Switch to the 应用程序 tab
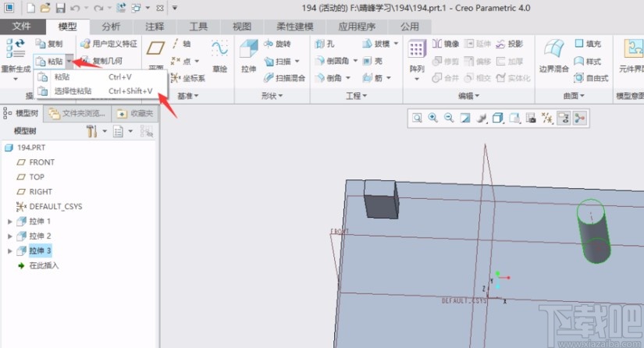This screenshot has width=644, height=348. [x=357, y=27]
